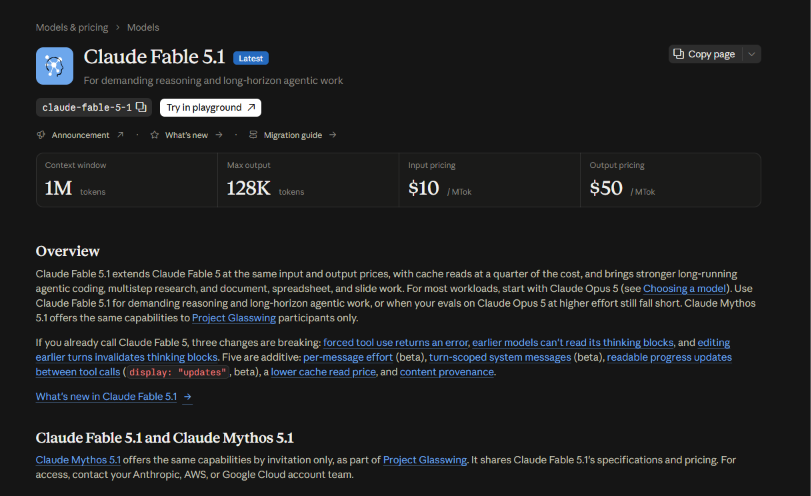This screenshot has height=496, width=811.
Task: Click the content provenance link
Action: (x=447, y=372)
